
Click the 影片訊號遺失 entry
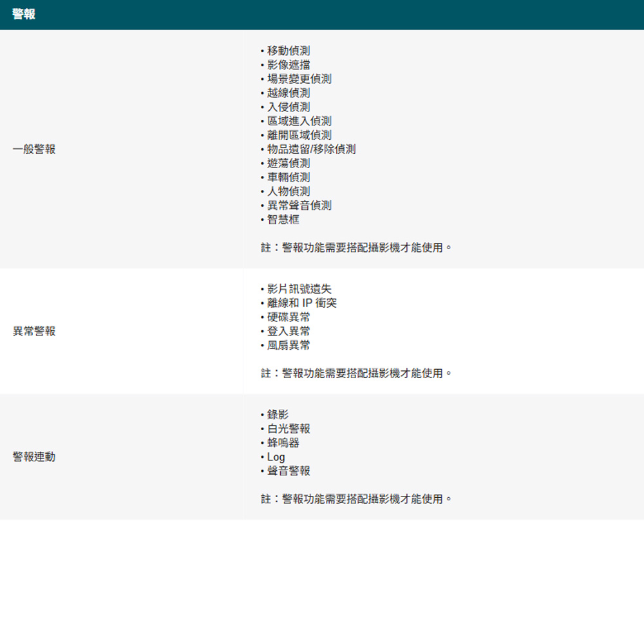click(x=299, y=289)
